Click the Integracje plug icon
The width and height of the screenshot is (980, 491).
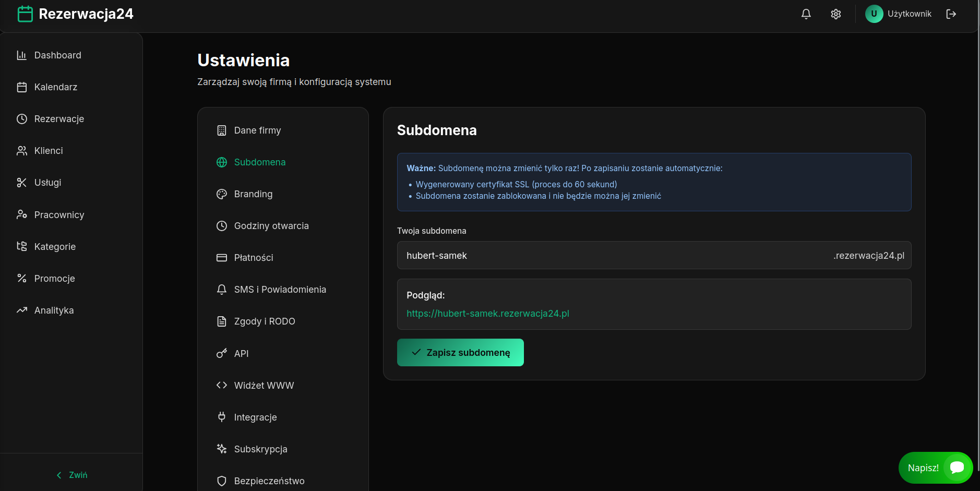tap(222, 417)
